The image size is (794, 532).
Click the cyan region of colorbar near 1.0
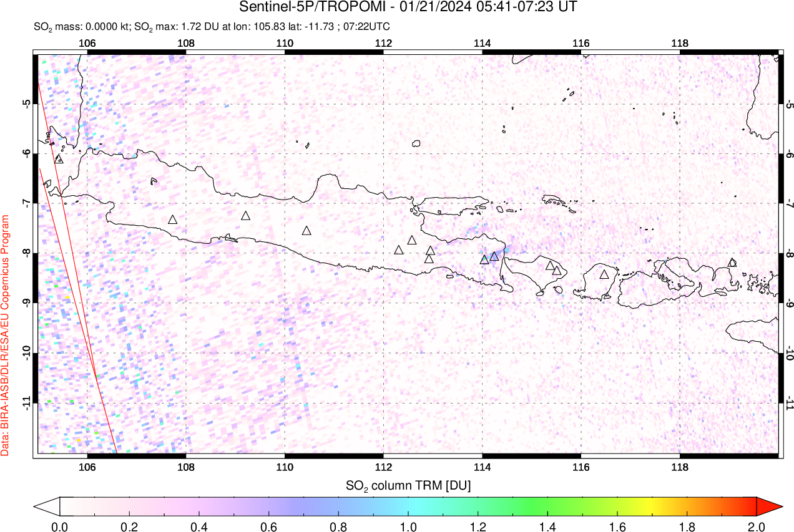[408, 506]
